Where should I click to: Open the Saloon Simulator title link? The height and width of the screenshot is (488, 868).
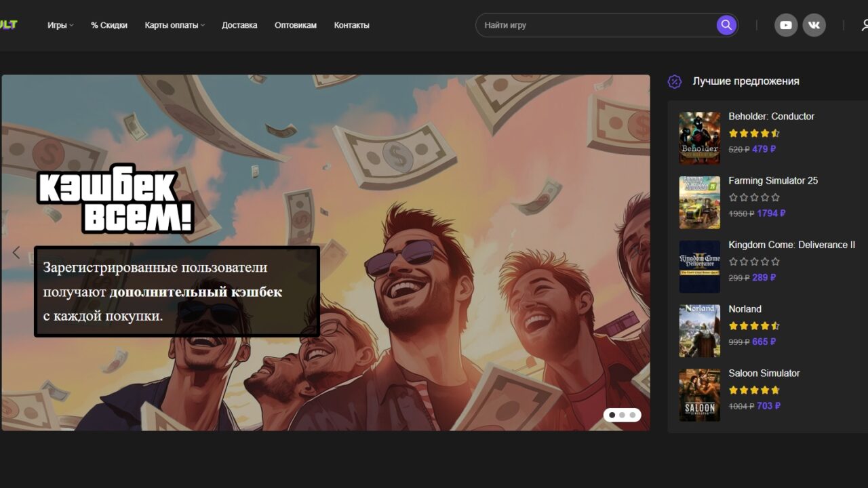click(x=764, y=373)
